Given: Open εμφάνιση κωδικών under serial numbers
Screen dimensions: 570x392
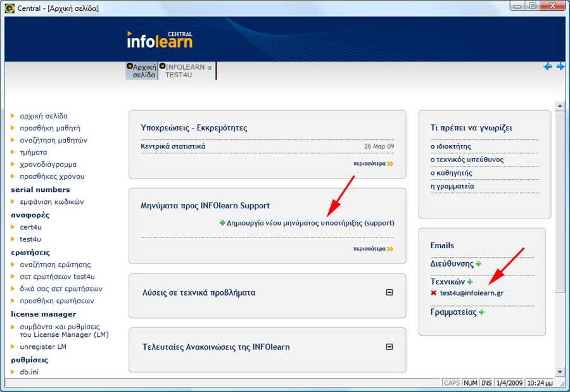Looking at the screenshot, I should click(52, 202).
